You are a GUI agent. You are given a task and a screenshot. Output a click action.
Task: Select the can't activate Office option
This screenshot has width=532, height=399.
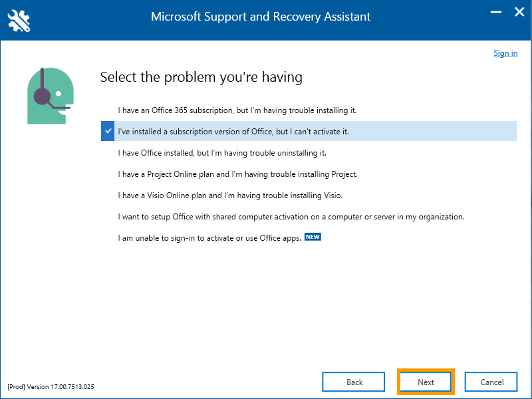coord(309,131)
